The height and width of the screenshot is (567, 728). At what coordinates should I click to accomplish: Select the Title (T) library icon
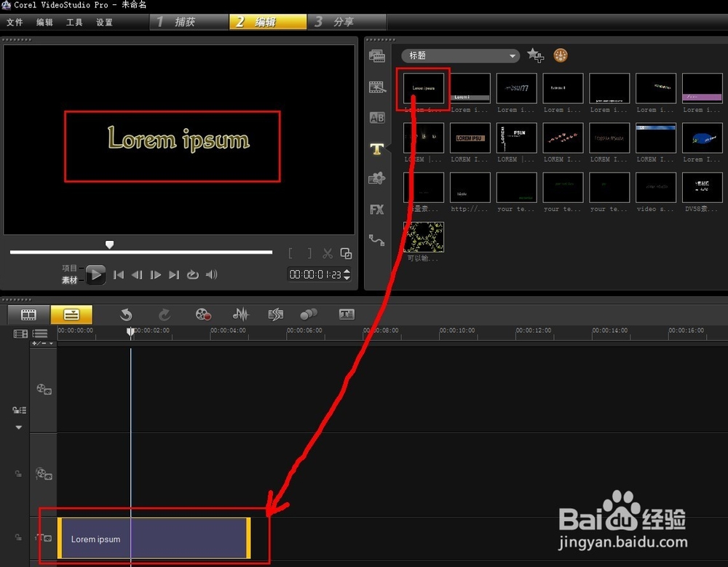click(x=376, y=148)
